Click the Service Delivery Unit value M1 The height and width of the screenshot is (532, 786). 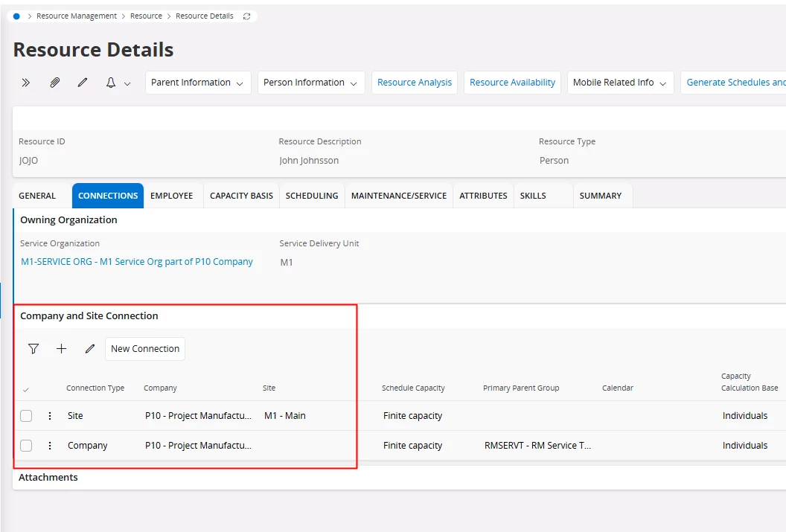click(x=287, y=263)
